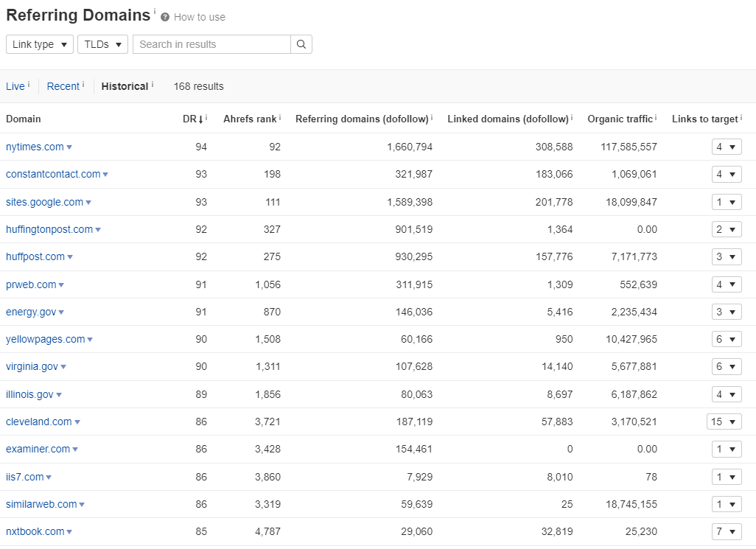This screenshot has width=756, height=549.
Task: Sort by Referring domains (dofollow) column header
Action: click(362, 119)
